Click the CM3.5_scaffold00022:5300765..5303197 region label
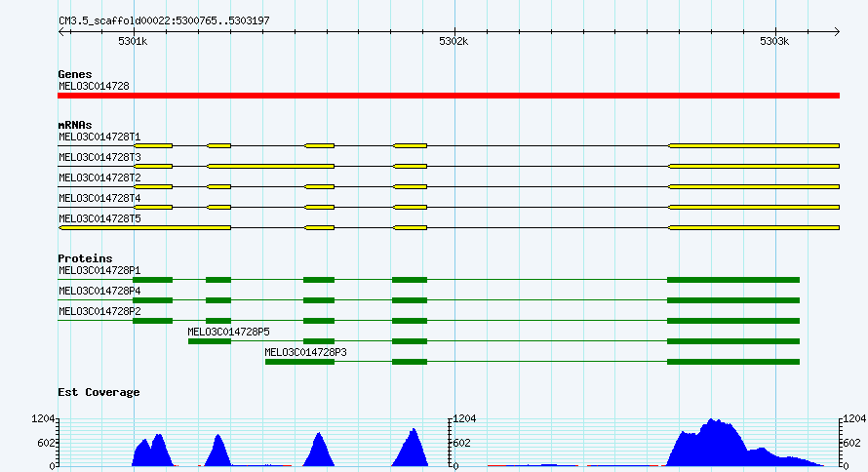The height and width of the screenshot is (472, 868). (x=164, y=21)
